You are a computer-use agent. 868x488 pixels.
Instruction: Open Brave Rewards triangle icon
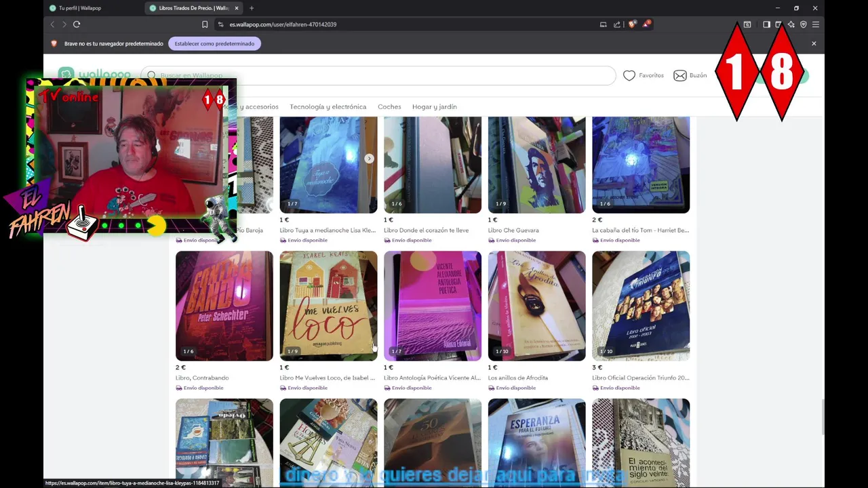[x=646, y=24]
